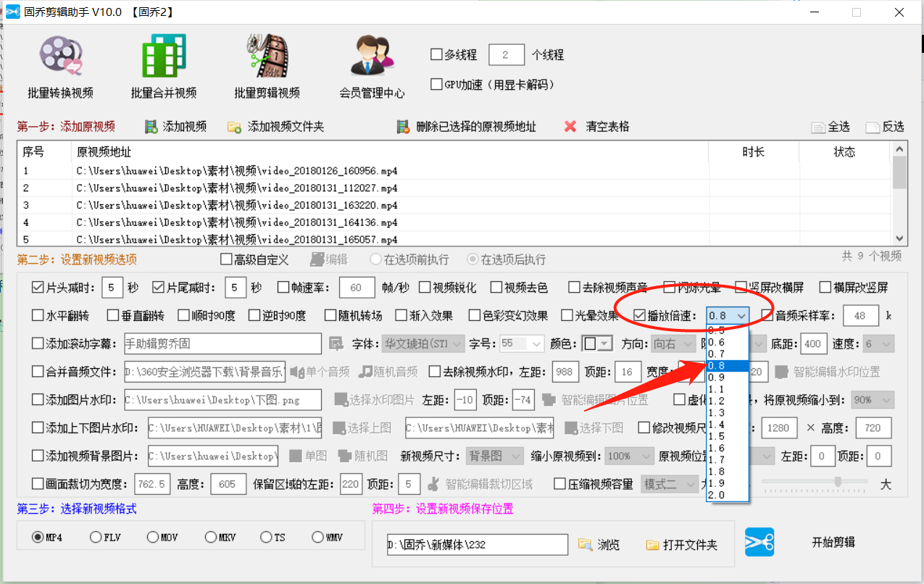This screenshot has width=924, height=584.
Task: Click the 个线程 thread count field
Action: click(x=507, y=55)
